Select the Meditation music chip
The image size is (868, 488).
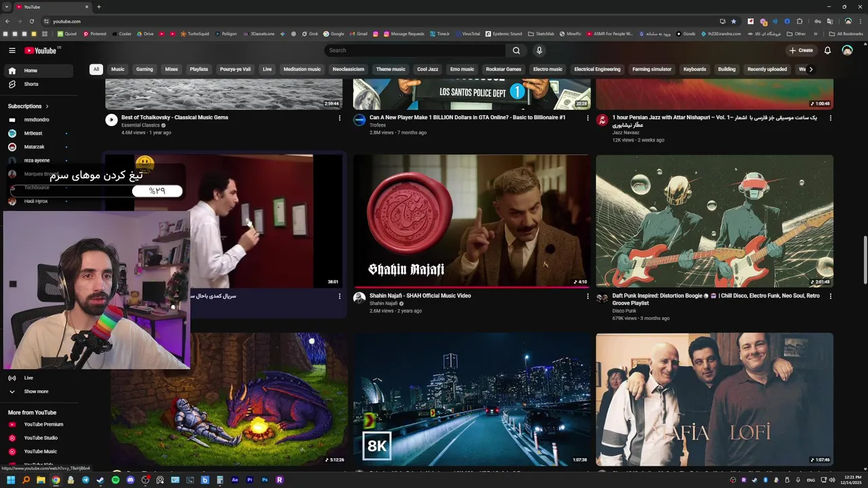tap(302, 69)
